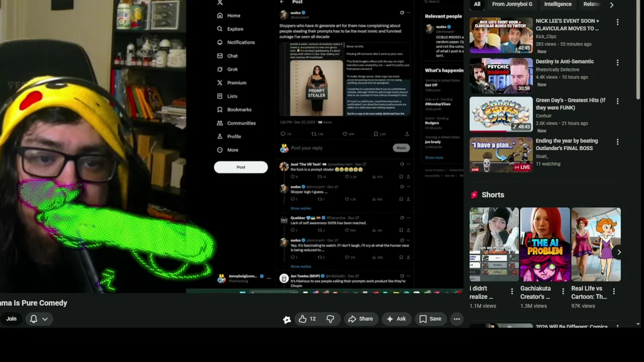Screen dimensions: 644x362
Task: Toggle the notification bell for the channel
Action: 34,319
